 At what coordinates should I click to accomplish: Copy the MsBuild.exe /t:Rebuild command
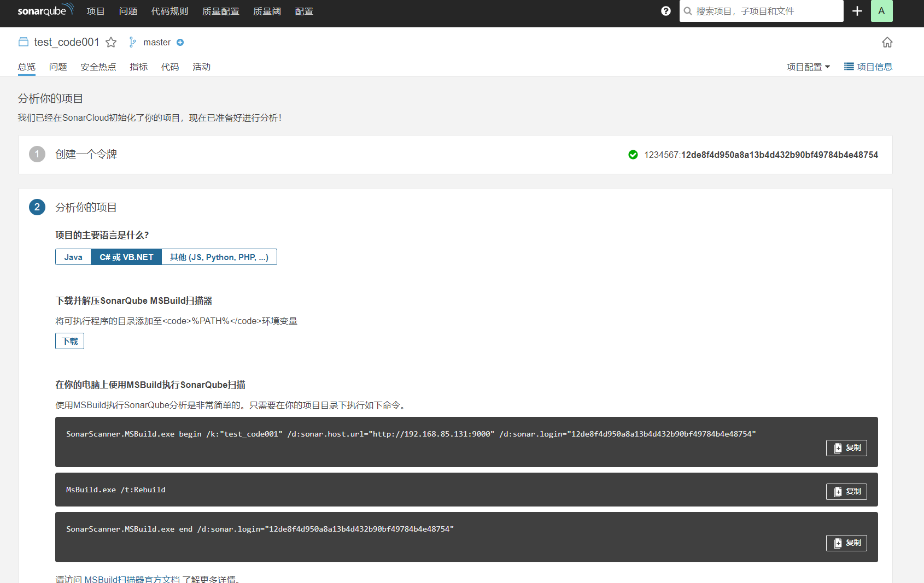(x=846, y=492)
